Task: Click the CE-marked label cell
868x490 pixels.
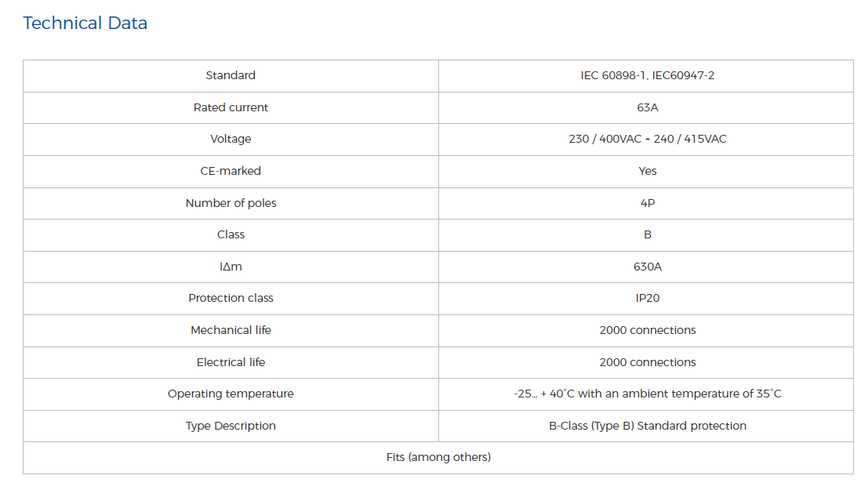Action: click(231, 171)
